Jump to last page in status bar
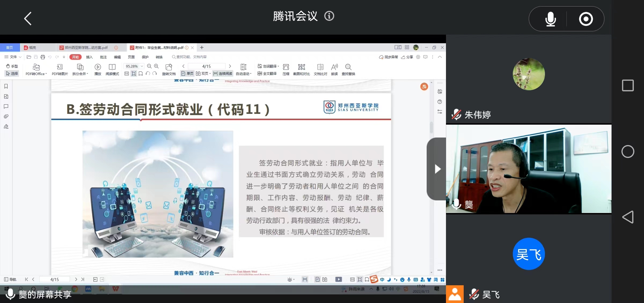The width and height of the screenshot is (644, 303). pos(83,279)
